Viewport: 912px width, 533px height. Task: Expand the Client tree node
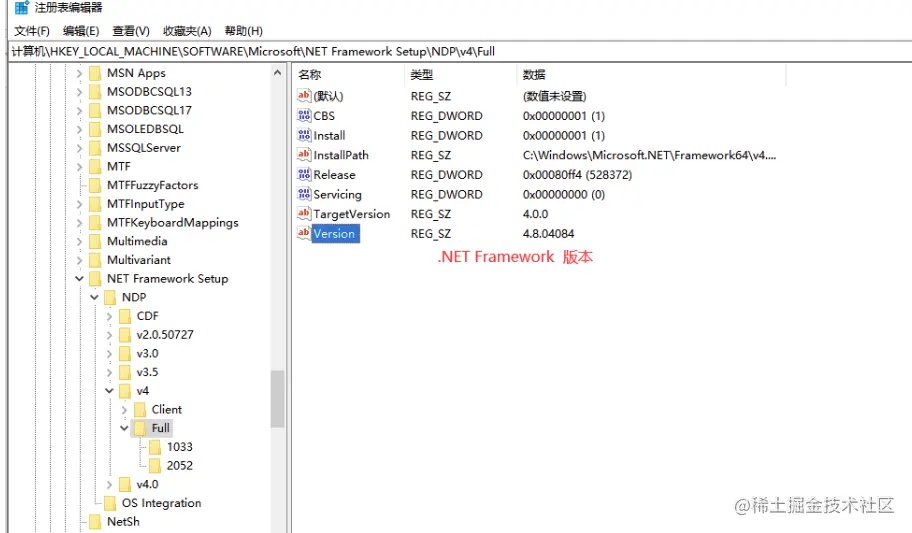pos(124,410)
